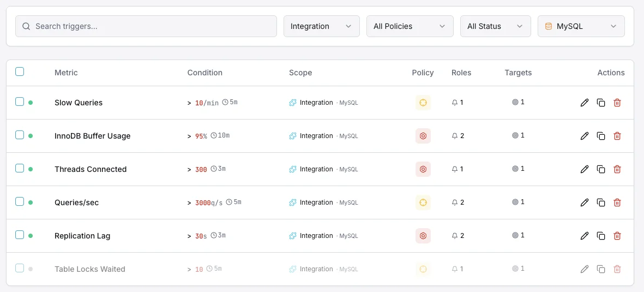
Task: Open the All Status dropdown
Action: tap(496, 26)
